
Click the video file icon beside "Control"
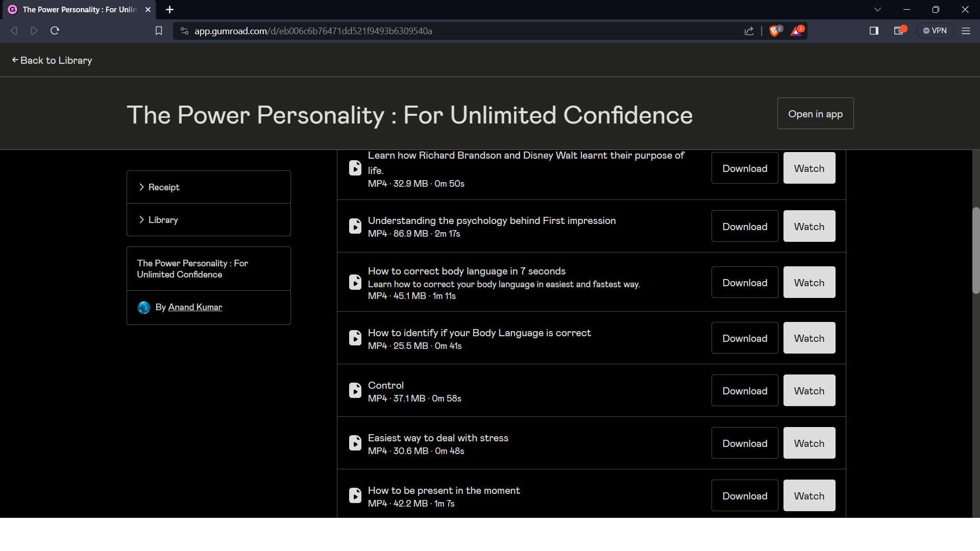pos(356,390)
